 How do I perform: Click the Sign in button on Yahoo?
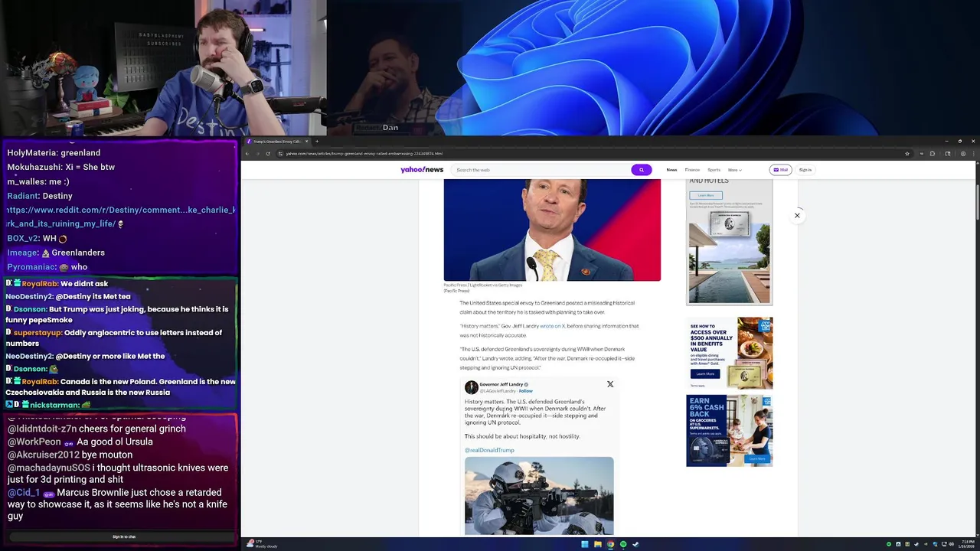(x=805, y=170)
